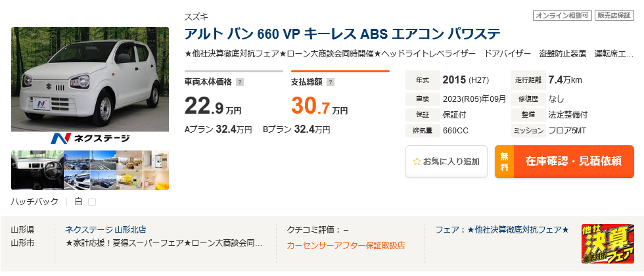Click the help icon beside 支払総額

coord(331,82)
